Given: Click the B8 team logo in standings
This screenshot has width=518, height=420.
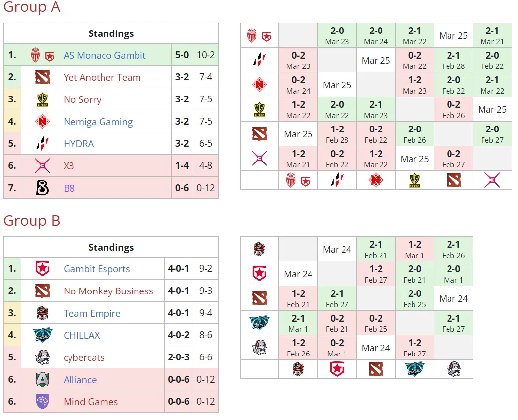Looking at the screenshot, I should [42, 188].
